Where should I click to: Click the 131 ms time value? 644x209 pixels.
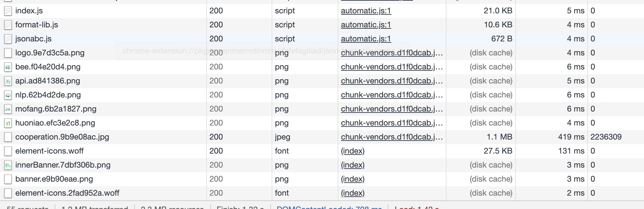coord(571,151)
